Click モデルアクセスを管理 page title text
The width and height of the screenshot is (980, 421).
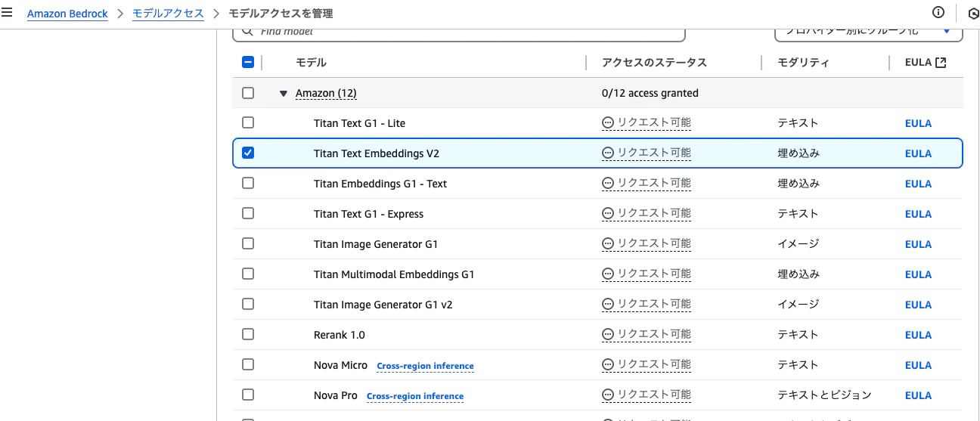click(x=281, y=14)
